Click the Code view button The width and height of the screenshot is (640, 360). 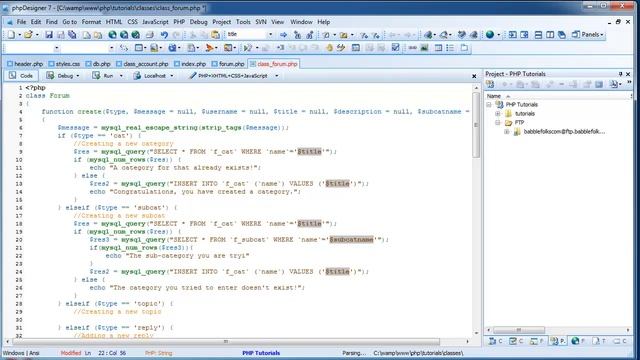(22, 76)
